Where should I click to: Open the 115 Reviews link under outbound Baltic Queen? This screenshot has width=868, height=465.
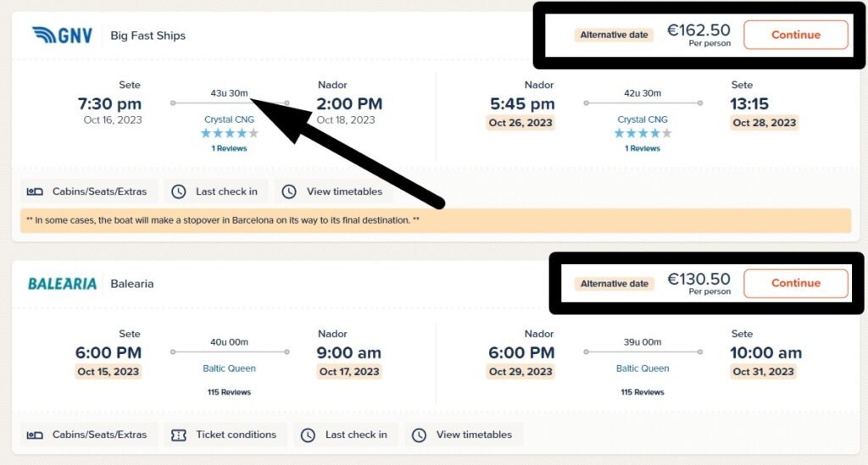[229, 392]
